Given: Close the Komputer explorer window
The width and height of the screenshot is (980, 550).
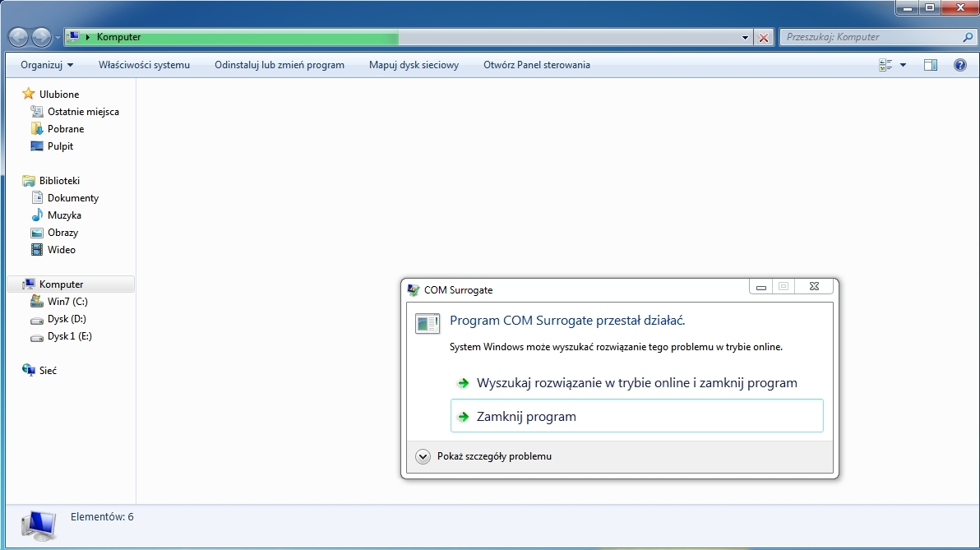Looking at the screenshot, I should pyautogui.click(x=960, y=7).
